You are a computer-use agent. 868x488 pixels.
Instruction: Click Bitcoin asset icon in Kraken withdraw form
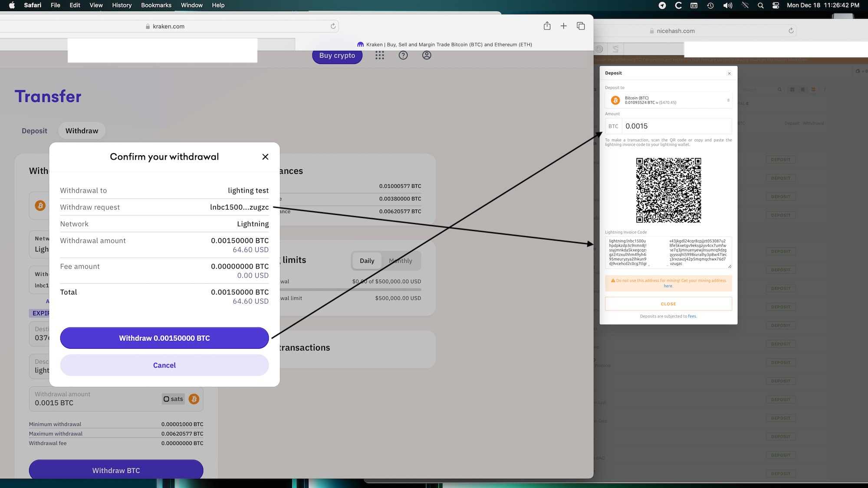click(40, 206)
